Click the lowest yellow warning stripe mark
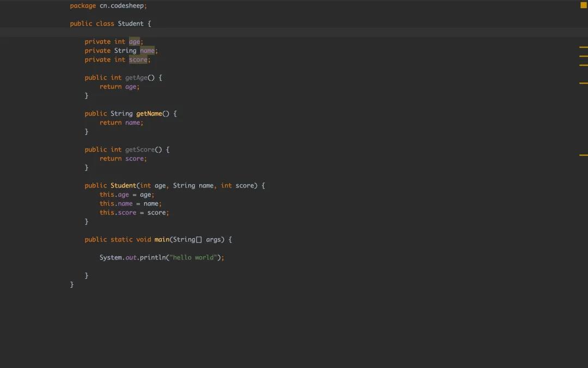Viewport: 588px width, 368px height. 583,155
